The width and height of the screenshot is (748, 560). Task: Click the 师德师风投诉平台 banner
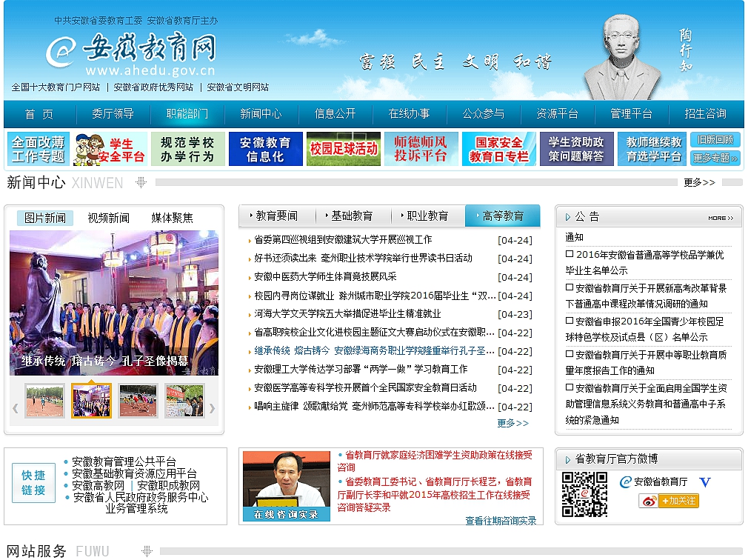pyautogui.click(x=421, y=149)
